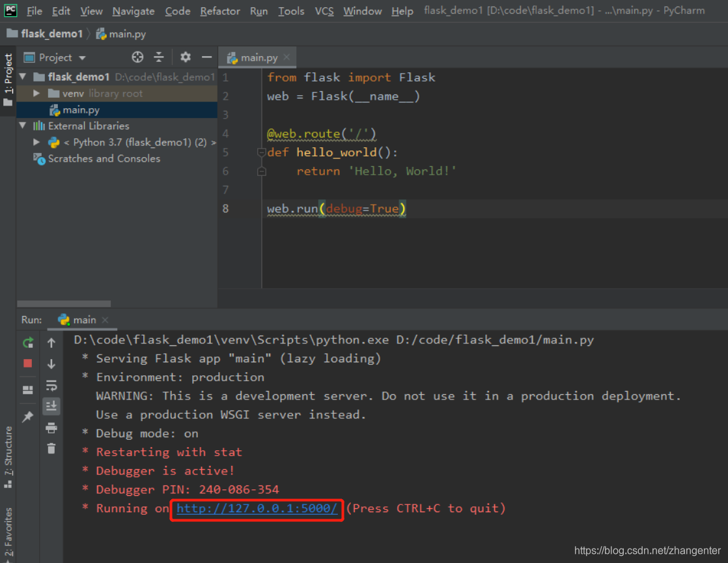
Task: Click line number 8 in the gutter
Action: point(226,209)
